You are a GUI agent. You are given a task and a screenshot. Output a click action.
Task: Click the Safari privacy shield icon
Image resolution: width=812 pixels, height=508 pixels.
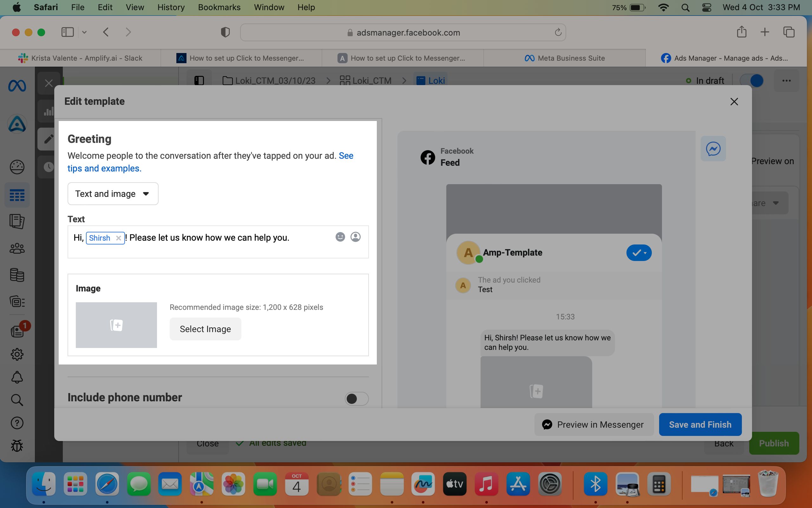point(225,32)
